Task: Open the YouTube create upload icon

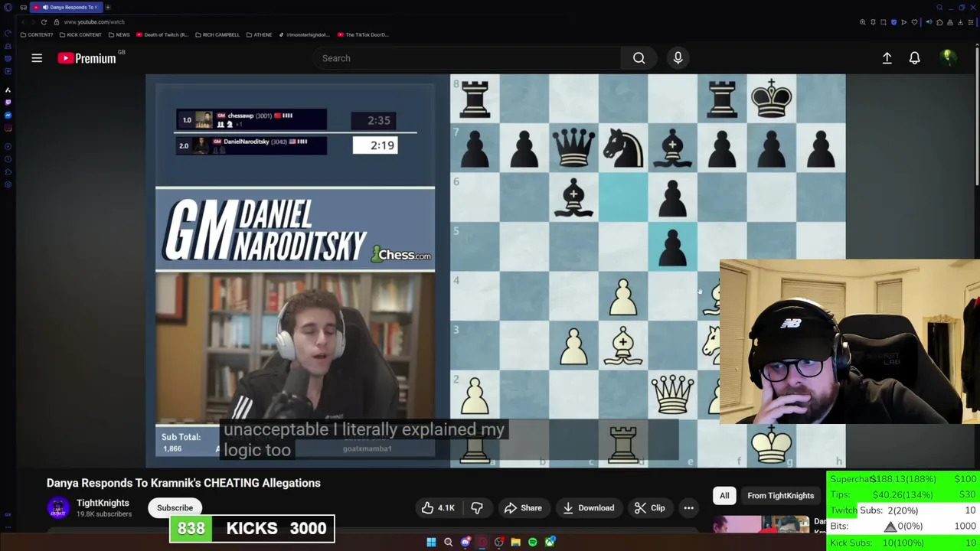Action: [x=887, y=58]
